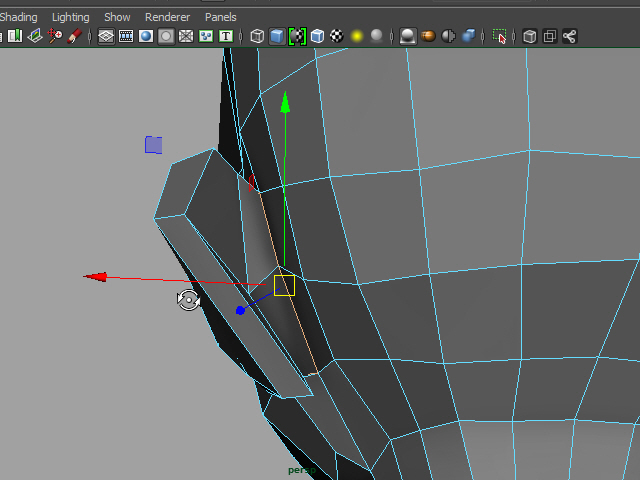Toggle Screen Space Ambient Occlusion icon
The width and height of the screenshot is (640, 480).
coord(408,36)
